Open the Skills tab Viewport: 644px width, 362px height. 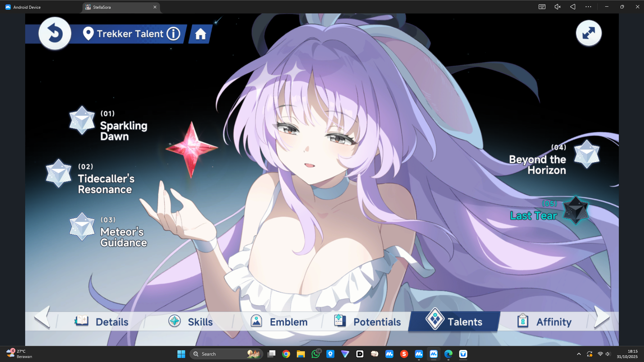191,322
